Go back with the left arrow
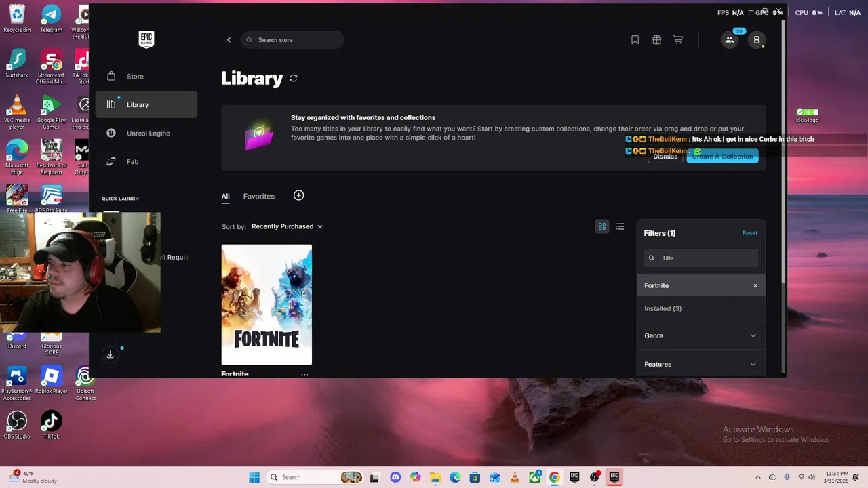The image size is (868, 488). tap(229, 40)
